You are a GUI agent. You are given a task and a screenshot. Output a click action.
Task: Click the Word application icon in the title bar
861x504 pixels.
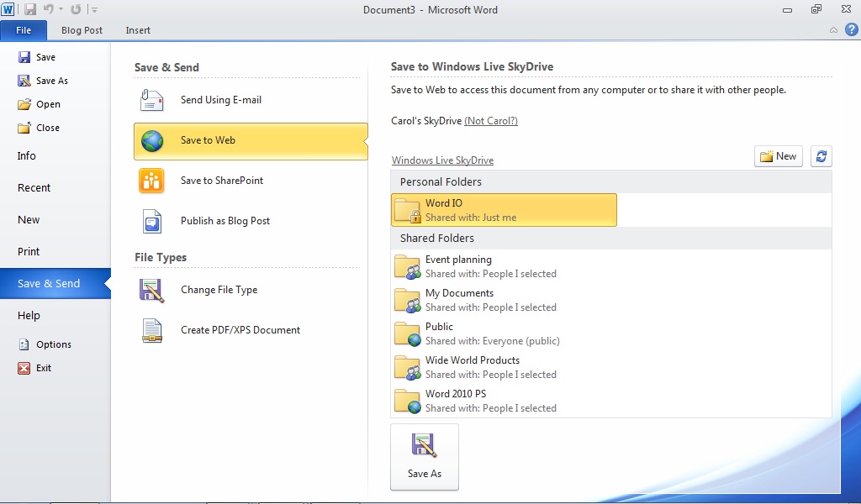tap(8, 9)
